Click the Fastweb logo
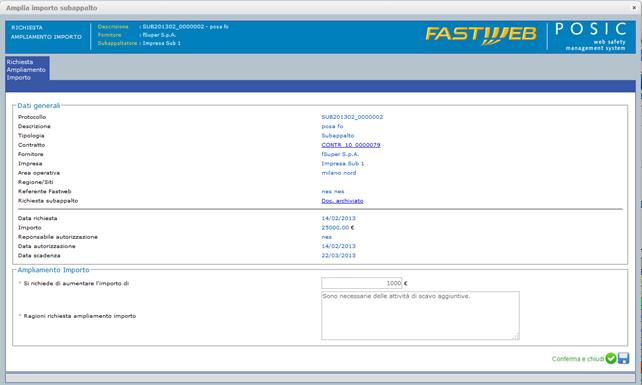 pyautogui.click(x=481, y=35)
